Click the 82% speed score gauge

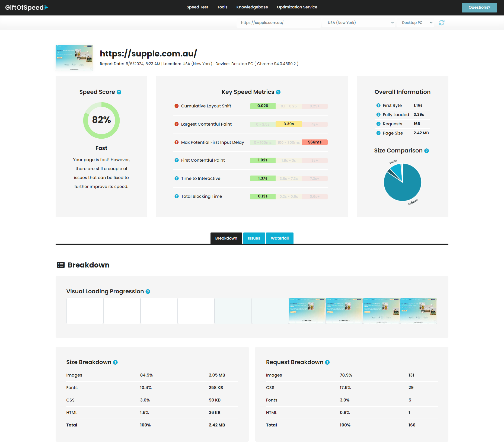pos(101,120)
